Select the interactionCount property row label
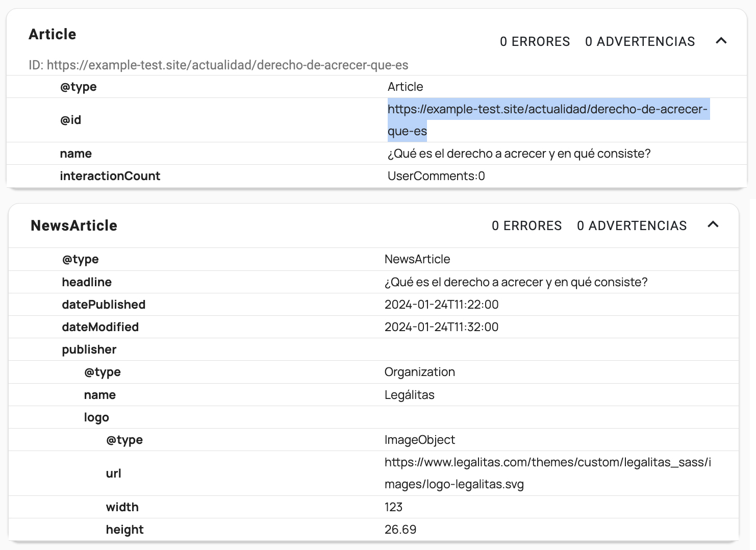Screen dimensions: 756x550 pyautogui.click(x=110, y=176)
